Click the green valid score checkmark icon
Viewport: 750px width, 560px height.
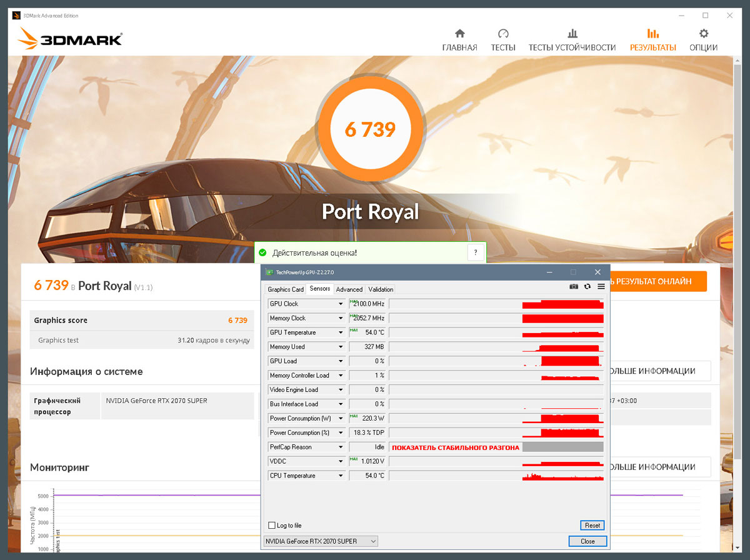point(262,253)
